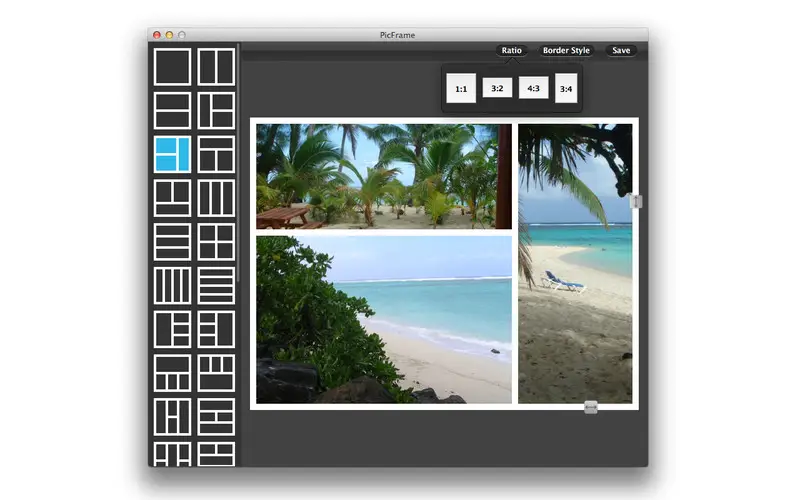Choose layout with tall left, three stacked right
Image resolution: width=800 pixels, height=500 pixels.
[x=172, y=329]
